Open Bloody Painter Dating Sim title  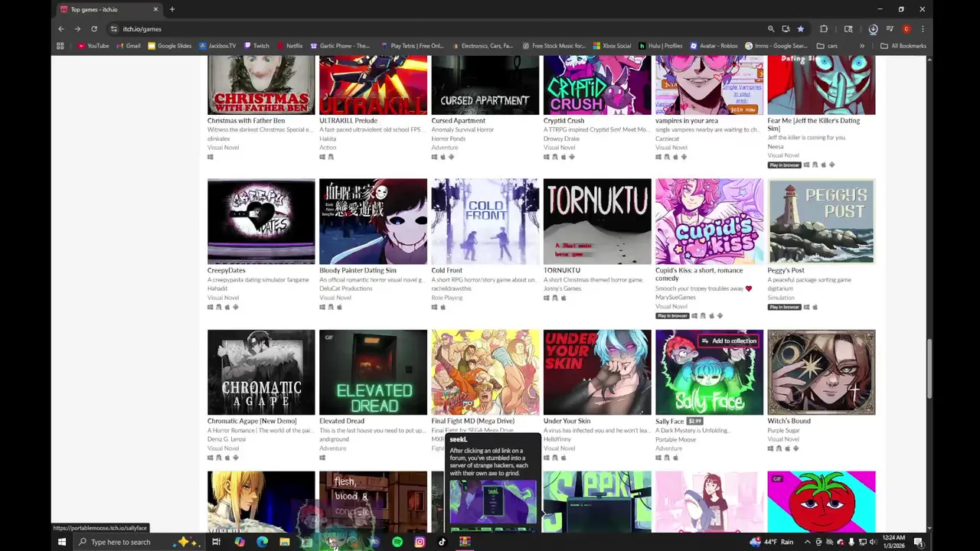pyautogui.click(x=358, y=271)
